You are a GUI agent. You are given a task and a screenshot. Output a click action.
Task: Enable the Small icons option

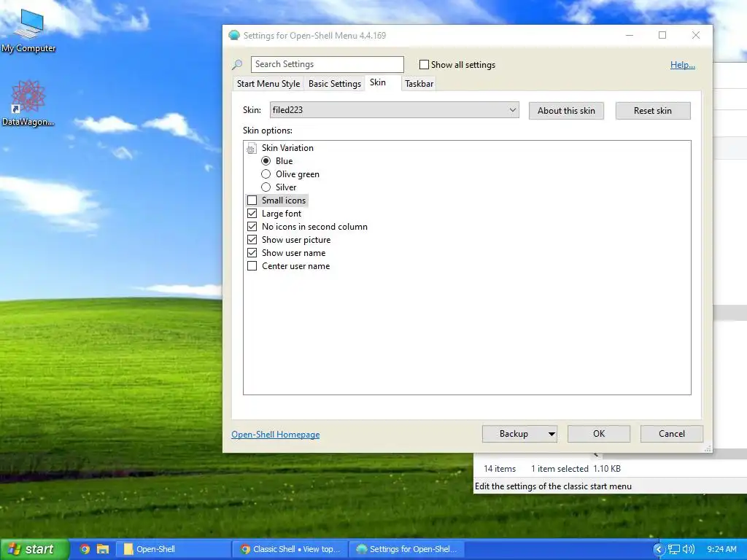[x=252, y=201]
